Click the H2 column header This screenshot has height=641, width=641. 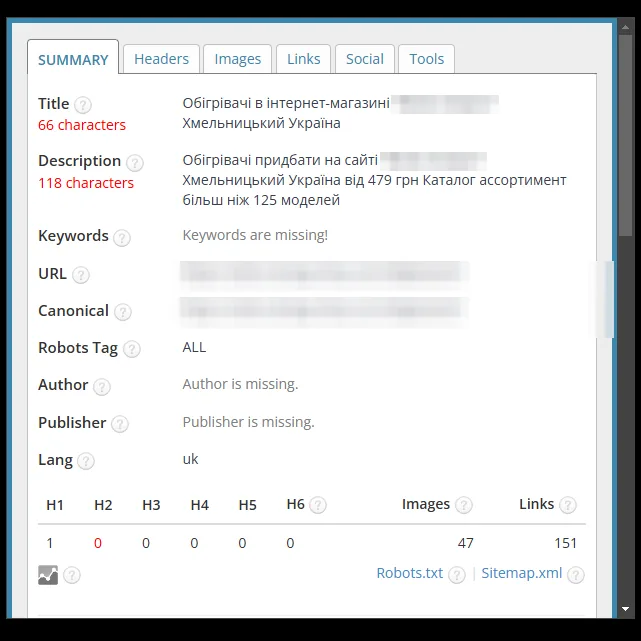tap(103, 505)
